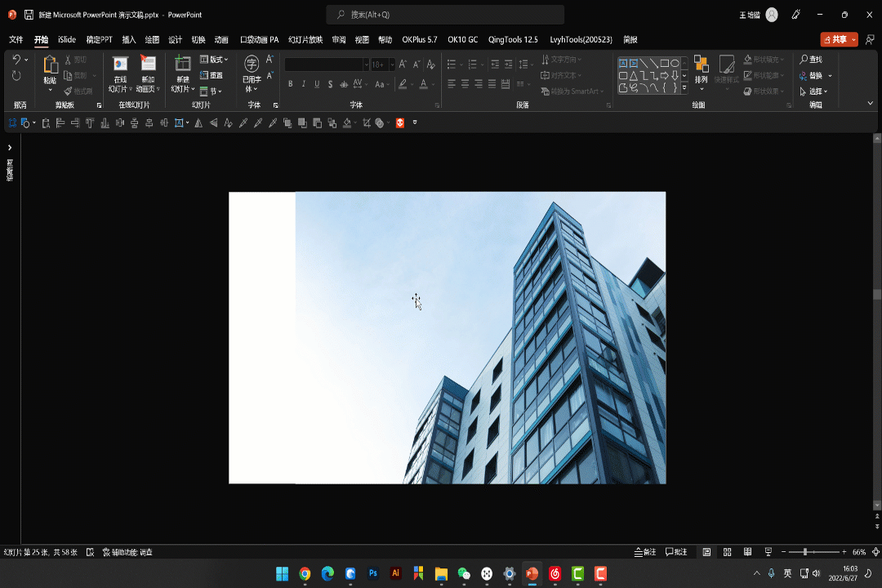The image size is (882, 588).
Task: Click the Undo arrow icon
Action: click(16, 60)
